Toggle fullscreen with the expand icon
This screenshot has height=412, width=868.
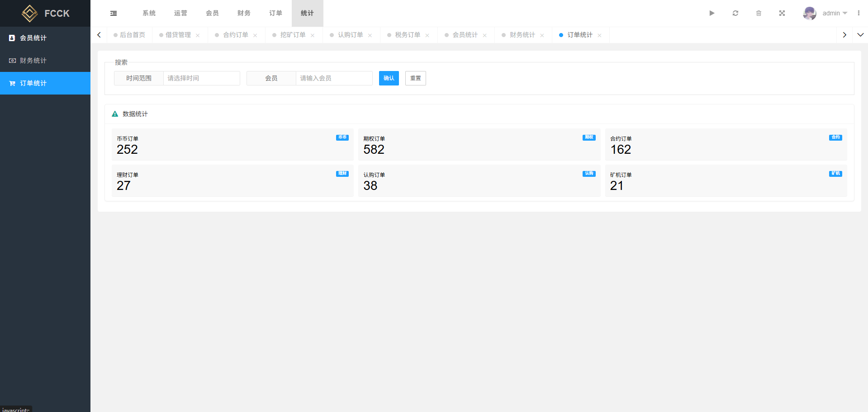782,13
